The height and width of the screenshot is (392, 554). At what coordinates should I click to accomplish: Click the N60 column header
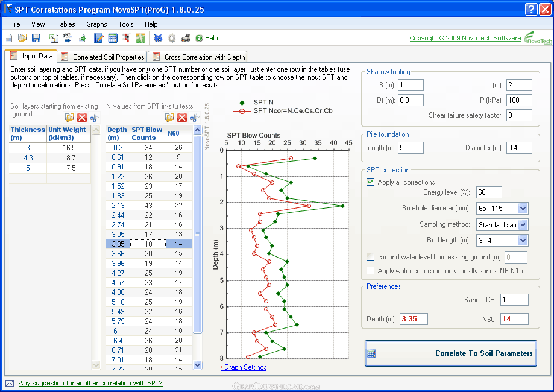point(179,134)
